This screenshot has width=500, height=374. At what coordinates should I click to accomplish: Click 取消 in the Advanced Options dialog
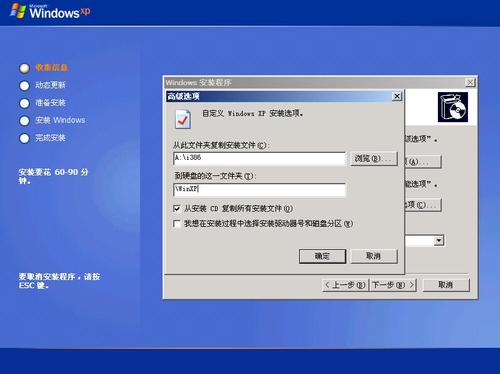click(374, 256)
